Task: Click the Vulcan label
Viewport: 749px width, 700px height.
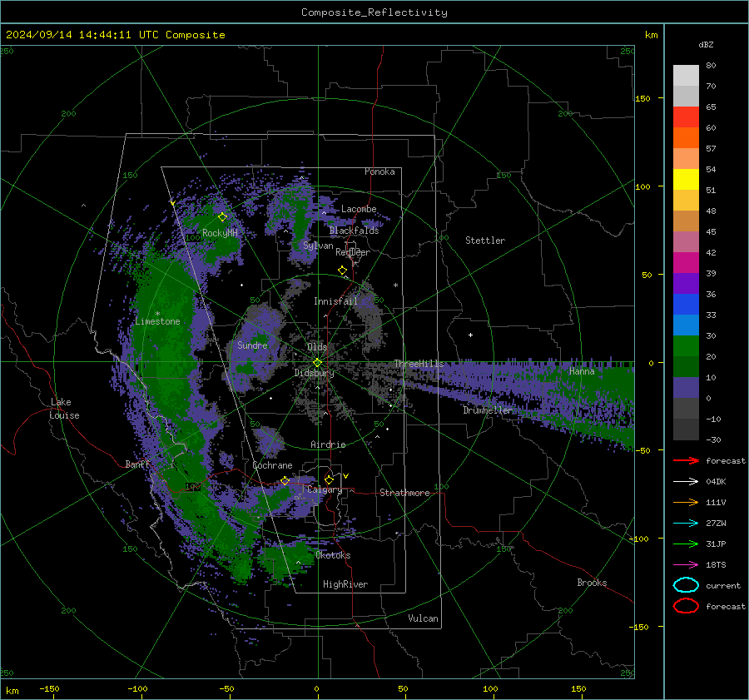Action: (x=423, y=618)
